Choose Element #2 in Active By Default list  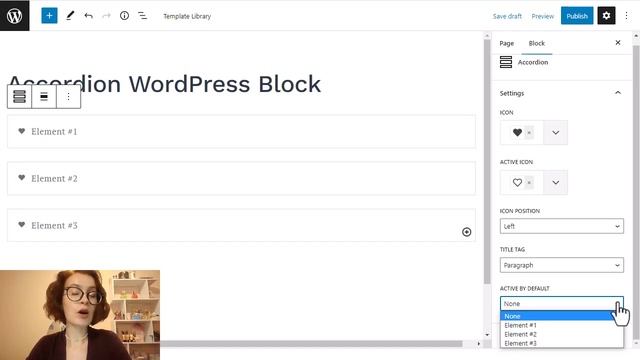click(562, 334)
